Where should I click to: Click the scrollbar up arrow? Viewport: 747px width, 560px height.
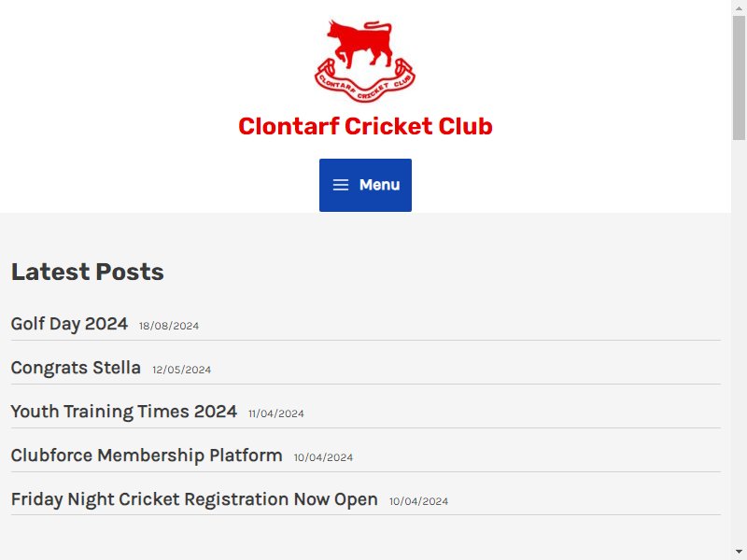[x=739, y=7]
